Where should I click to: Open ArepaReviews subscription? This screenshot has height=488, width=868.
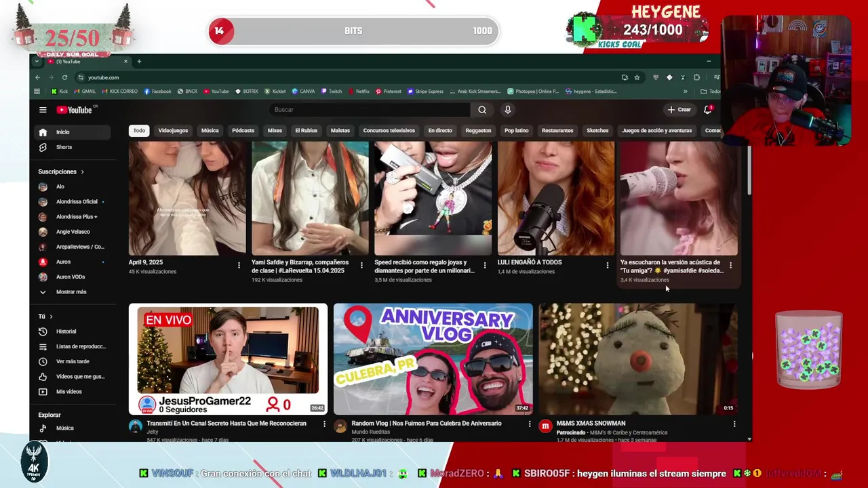tap(72, 247)
